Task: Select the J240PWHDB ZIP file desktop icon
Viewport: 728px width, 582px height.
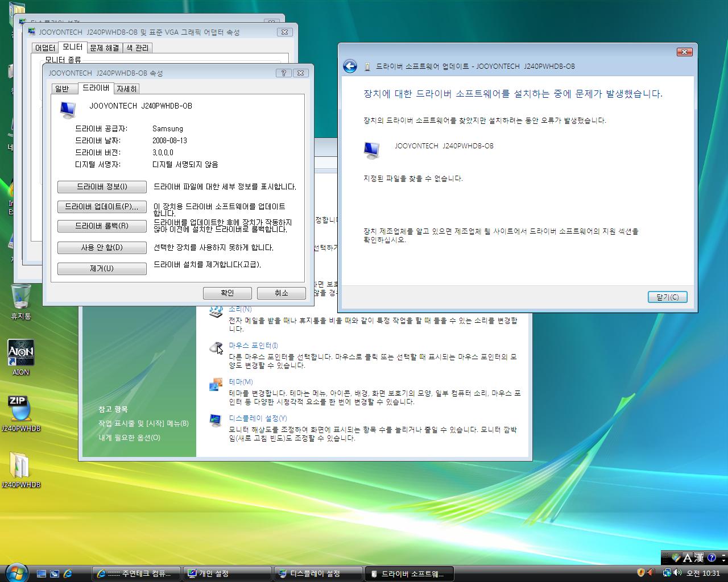Action: (x=20, y=413)
